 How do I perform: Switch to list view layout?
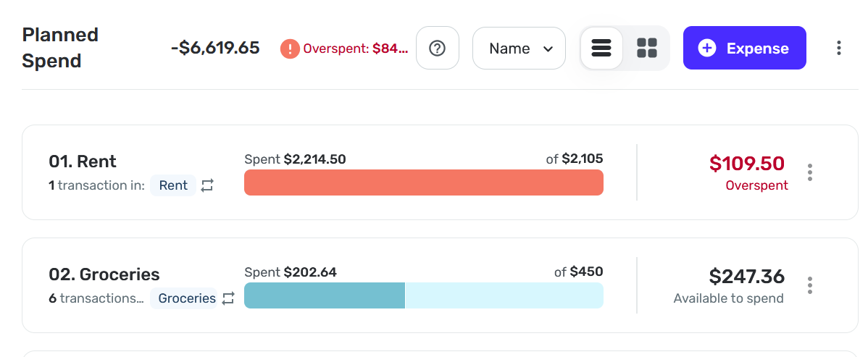pos(601,49)
